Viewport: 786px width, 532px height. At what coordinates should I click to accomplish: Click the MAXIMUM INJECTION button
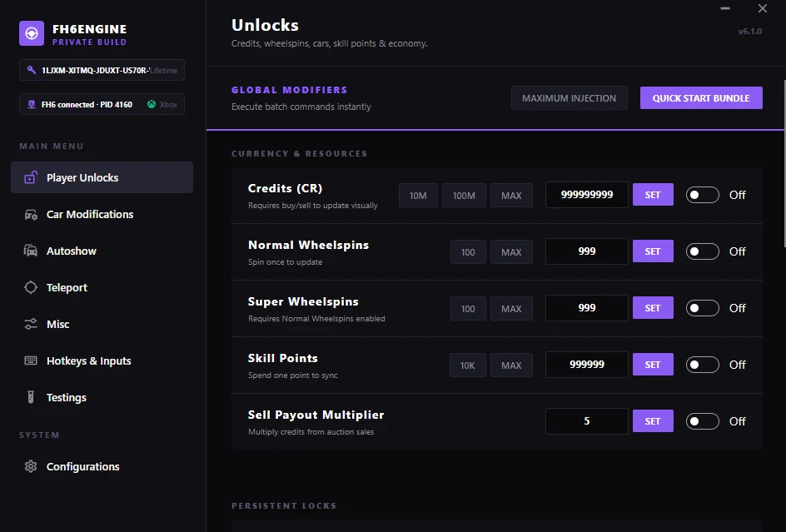[x=569, y=97]
